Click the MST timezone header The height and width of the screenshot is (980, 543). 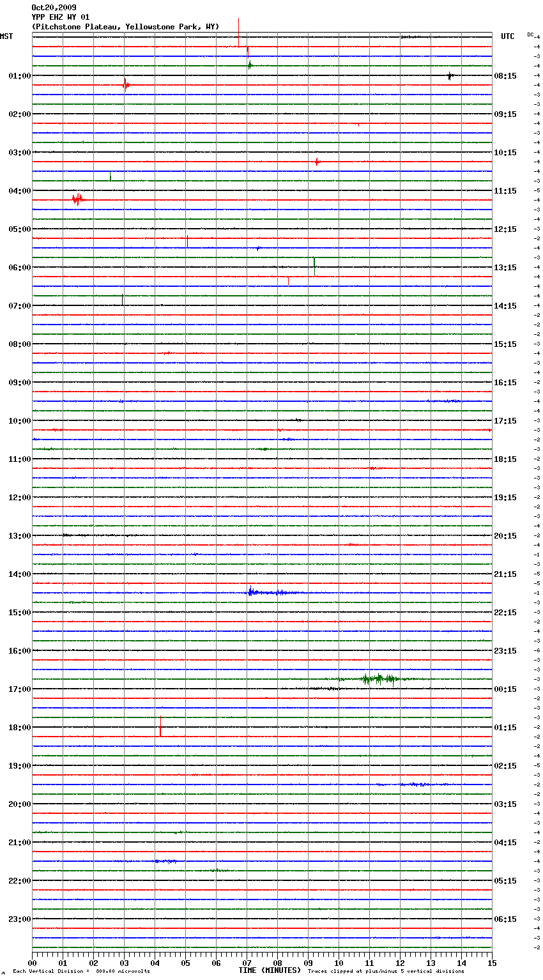6,36
